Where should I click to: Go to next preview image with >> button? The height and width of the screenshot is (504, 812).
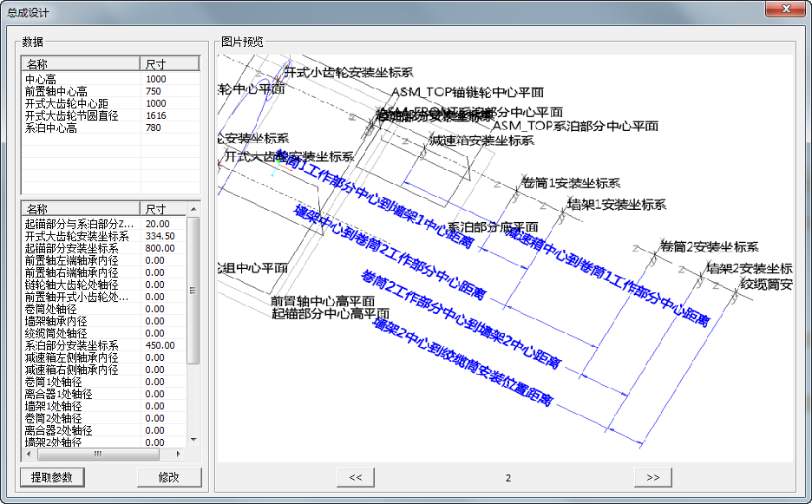[x=653, y=477]
